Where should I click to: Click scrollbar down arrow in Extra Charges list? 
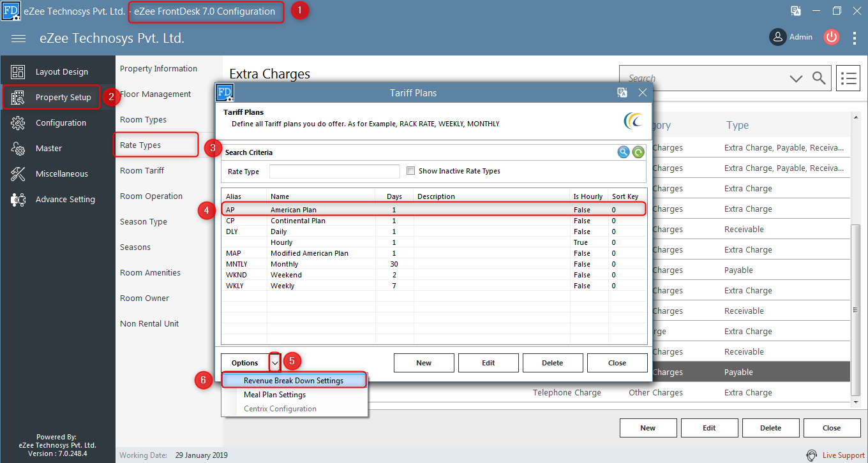(x=857, y=402)
